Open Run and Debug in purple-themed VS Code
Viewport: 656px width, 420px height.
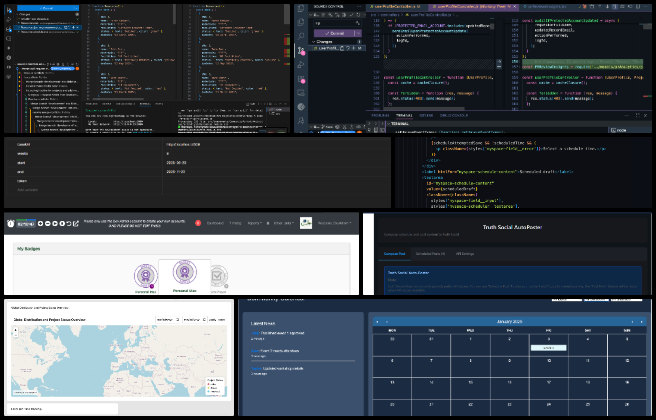(x=301, y=65)
